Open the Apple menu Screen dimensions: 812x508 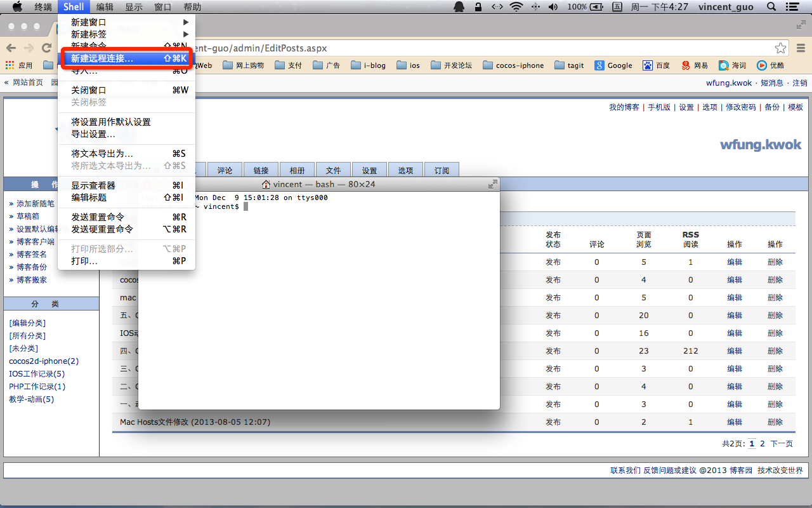(18, 7)
